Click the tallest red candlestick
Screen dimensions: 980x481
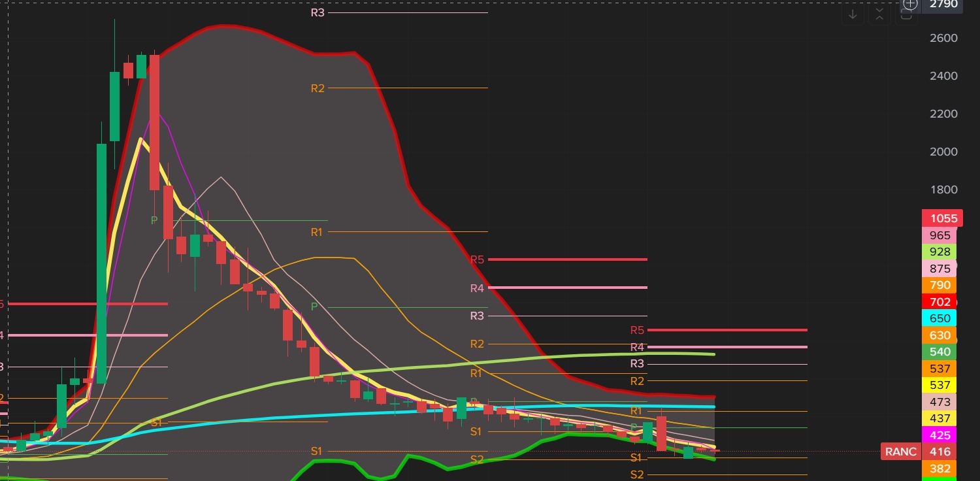point(155,122)
